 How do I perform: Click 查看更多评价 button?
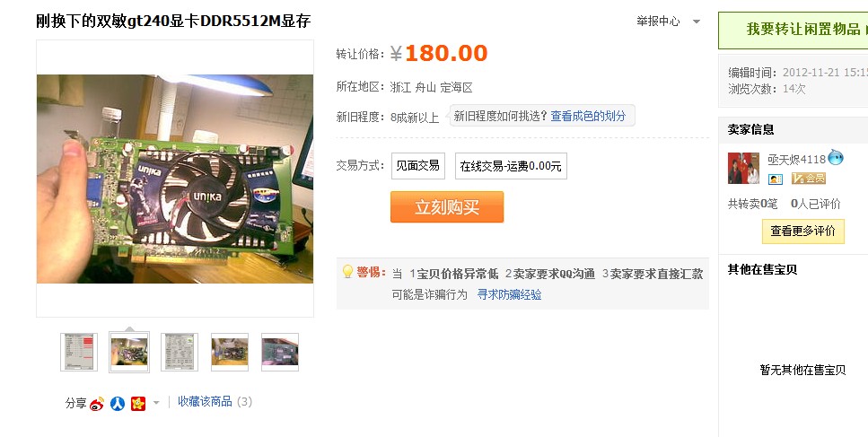coord(803,232)
